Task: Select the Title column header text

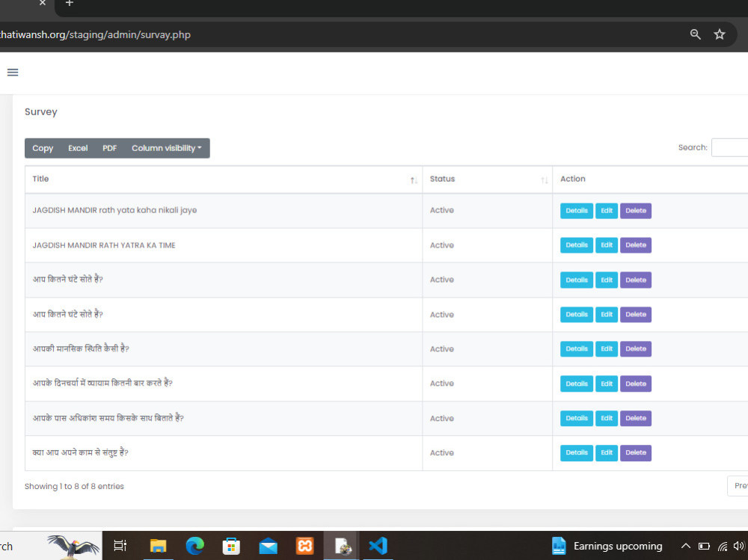Action: point(40,179)
